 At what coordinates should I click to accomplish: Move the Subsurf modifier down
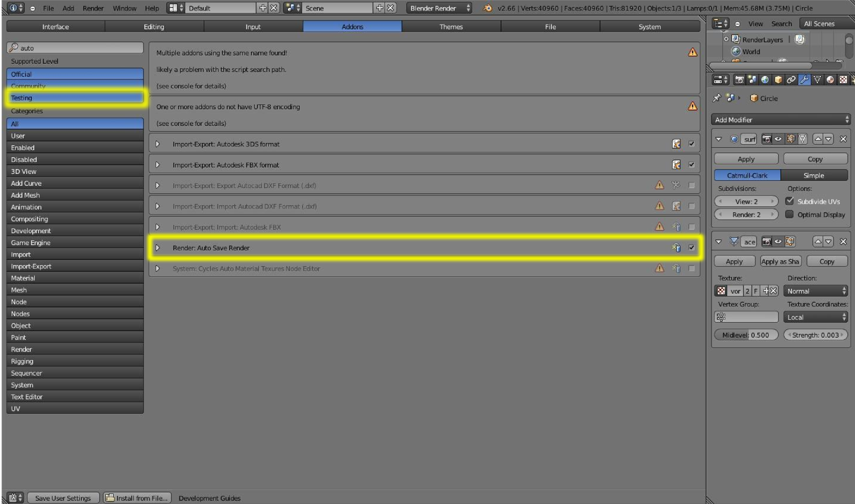pyautogui.click(x=828, y=139)
